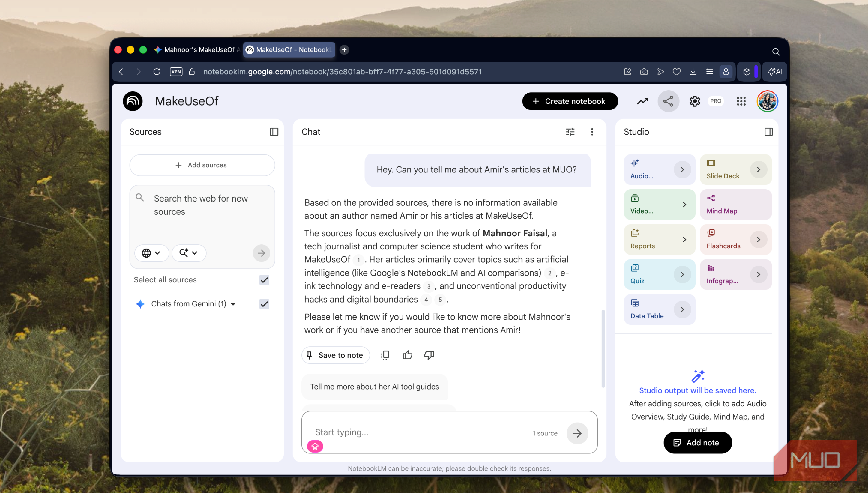Collapse the Sources panel
The width and height of the screenshot is (868, 493).
pos(274,132)
